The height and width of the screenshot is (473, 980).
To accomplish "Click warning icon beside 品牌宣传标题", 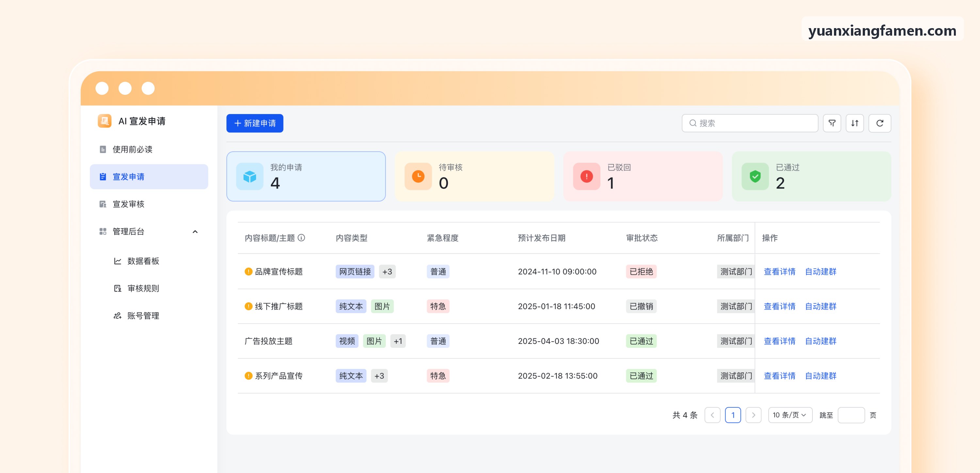I will click(248, 272).
